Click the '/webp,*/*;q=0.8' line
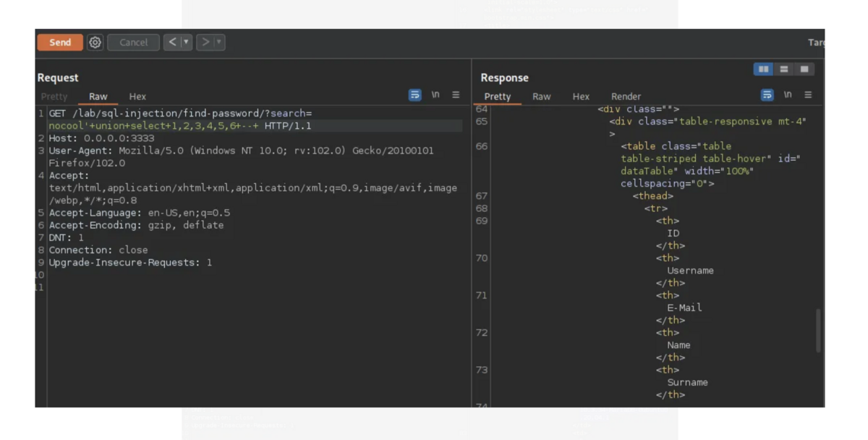Viewport: 868px width, 440px height. [93, 200]
